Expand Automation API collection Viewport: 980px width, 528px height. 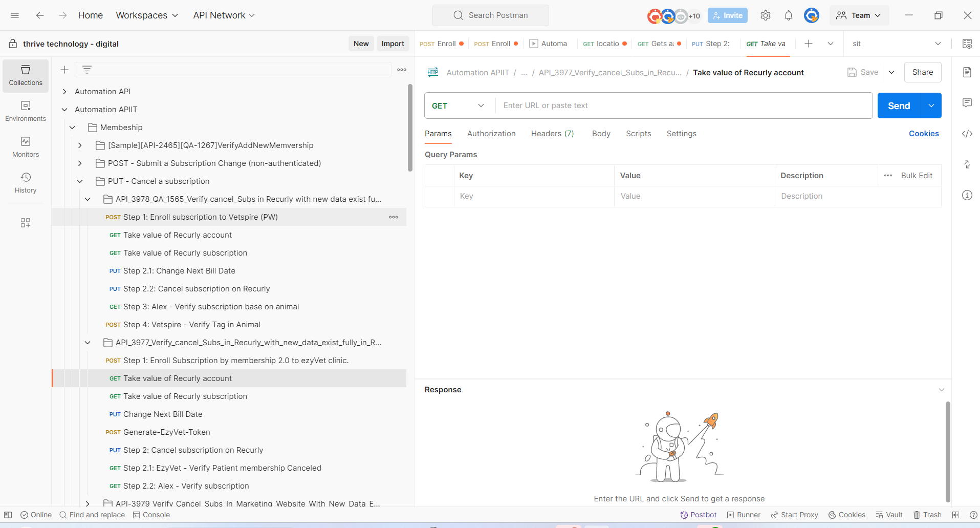click(64, 92)
